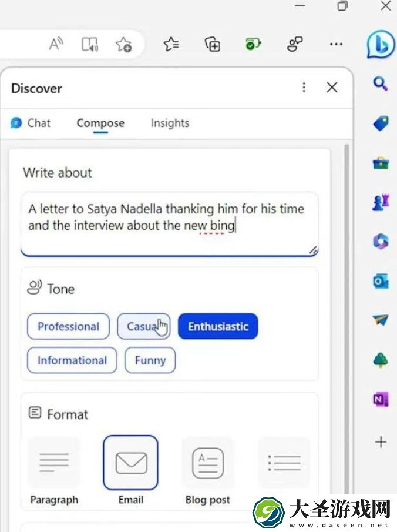Select the Informational tone
The height and width of the screenshot is (532, 397).
tap(72, 360)
